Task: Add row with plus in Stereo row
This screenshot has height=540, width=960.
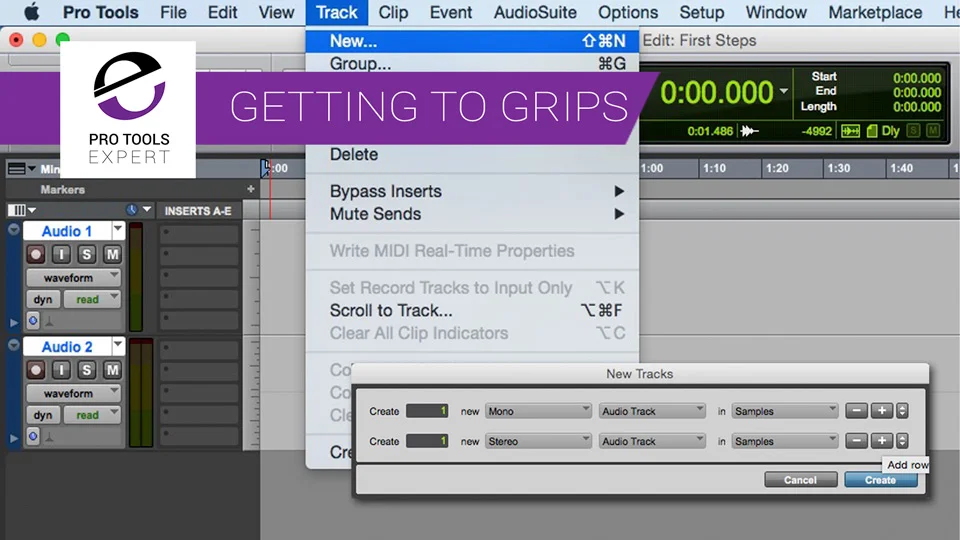Action: coord(882,441)
